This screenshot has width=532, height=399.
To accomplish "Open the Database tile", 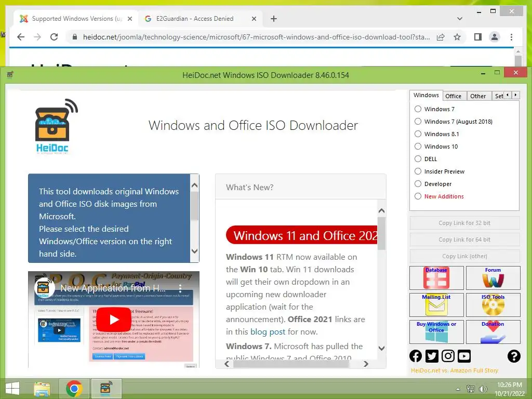I will (436, 278).
